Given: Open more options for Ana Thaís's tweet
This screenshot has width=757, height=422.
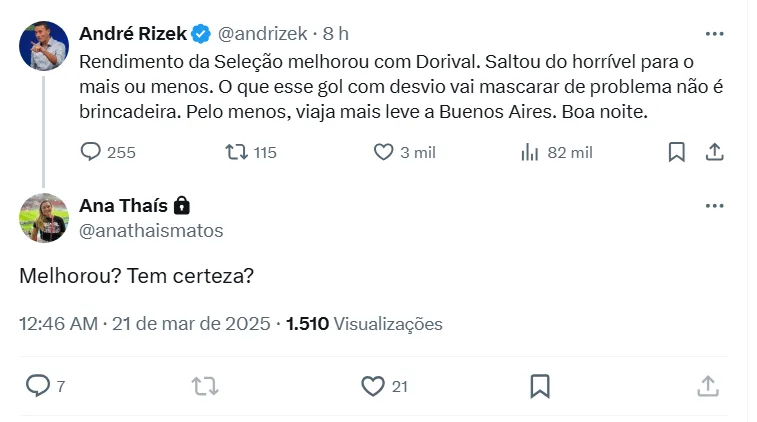Looking at the screenshot, I should click(x=714, y=206).
